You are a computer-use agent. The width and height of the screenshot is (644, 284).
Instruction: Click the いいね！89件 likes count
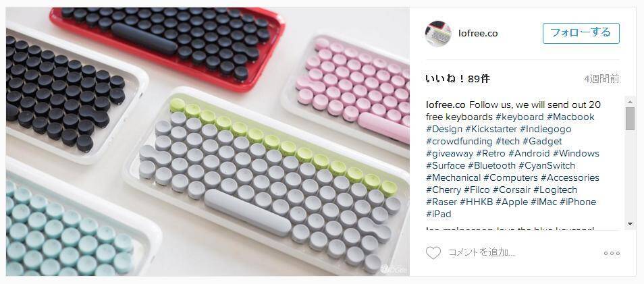[458, 79]
